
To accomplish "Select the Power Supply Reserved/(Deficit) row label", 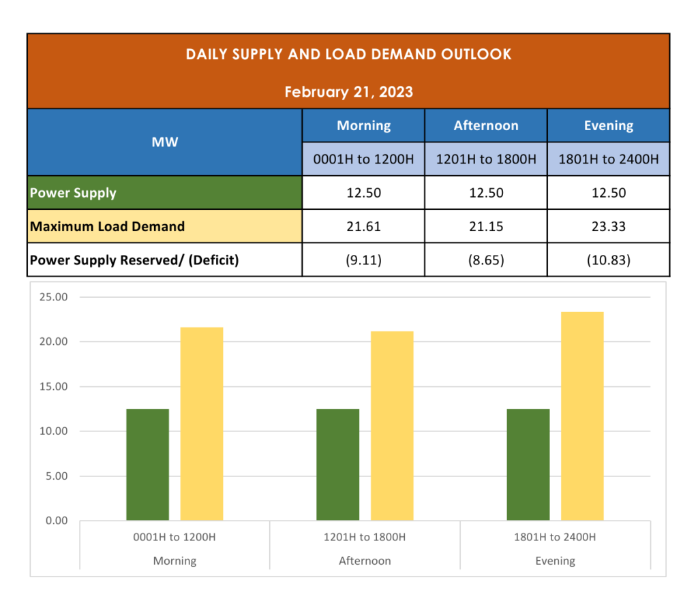I will [x=165, y=260].
